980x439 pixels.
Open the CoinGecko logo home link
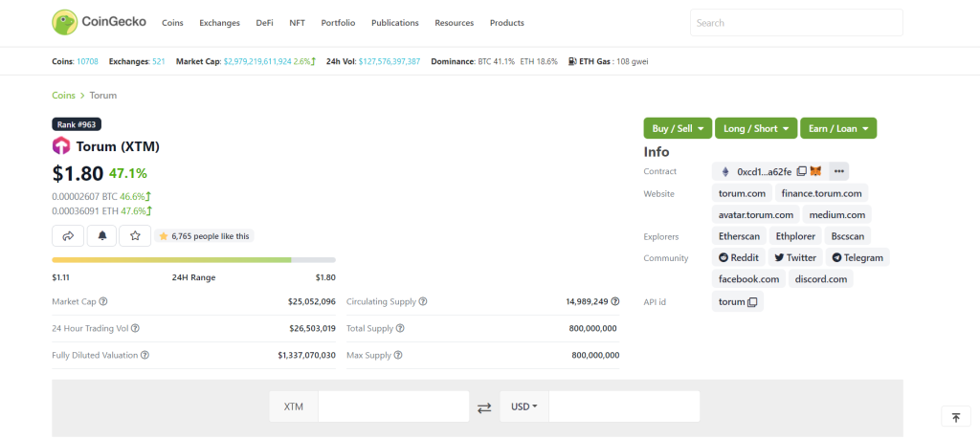99,22
